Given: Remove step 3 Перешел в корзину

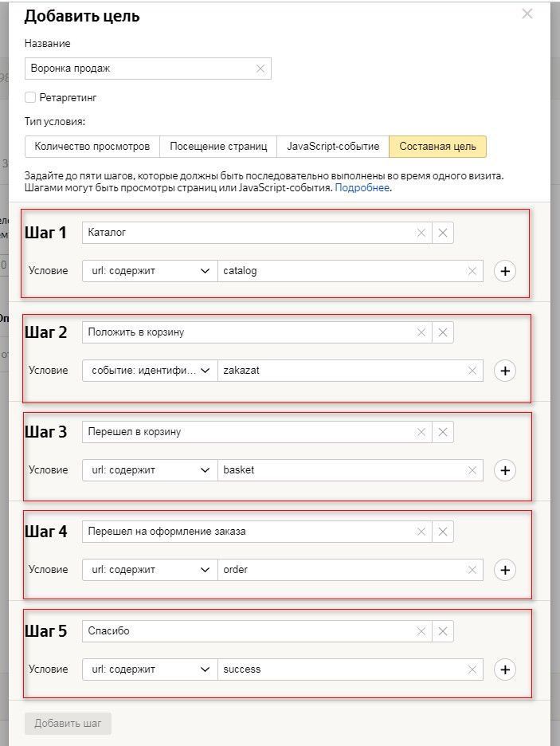Looking at the screenshot, I should pos(443,432).
